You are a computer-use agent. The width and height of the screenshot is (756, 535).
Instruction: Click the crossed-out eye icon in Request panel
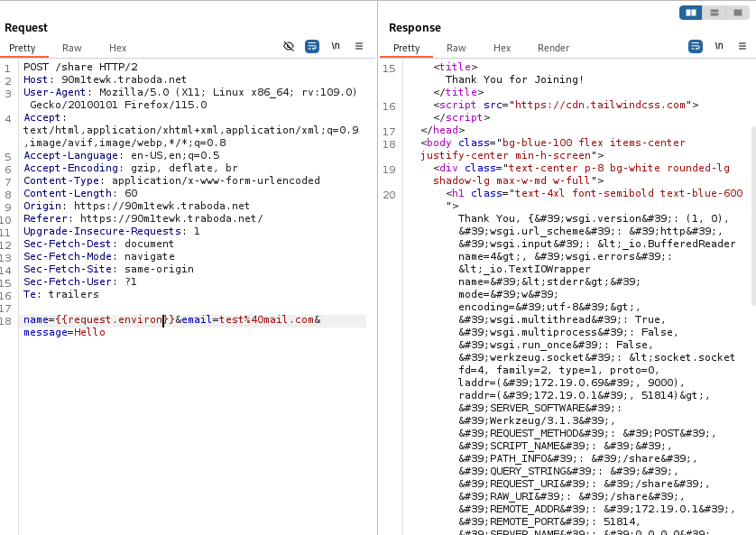[x=289, y=46]
